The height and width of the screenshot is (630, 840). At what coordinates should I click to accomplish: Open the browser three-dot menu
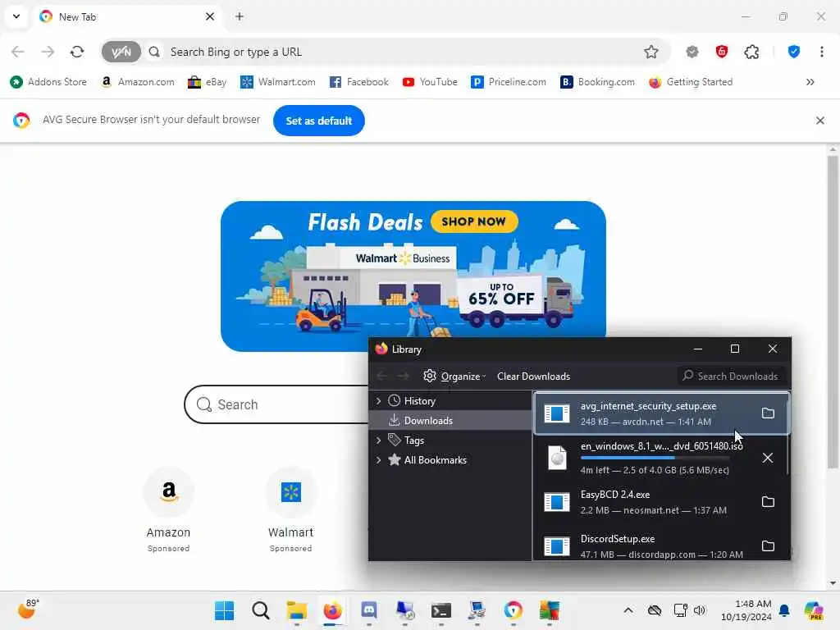822,52
